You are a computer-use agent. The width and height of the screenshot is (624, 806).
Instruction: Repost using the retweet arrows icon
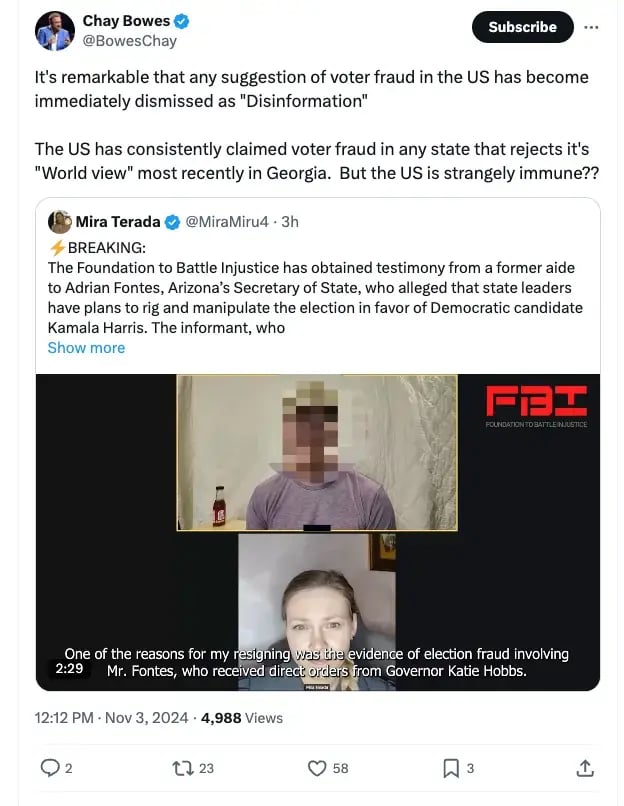(x=182, y=768)
